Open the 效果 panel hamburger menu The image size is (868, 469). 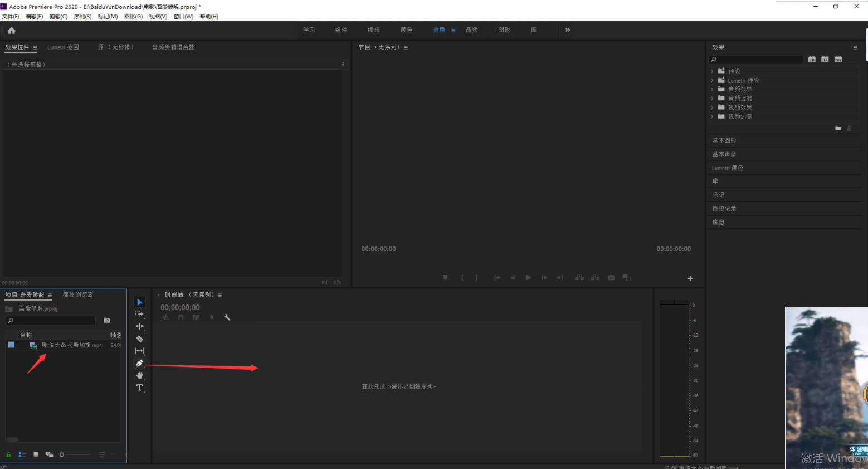(x=855, y=47)
